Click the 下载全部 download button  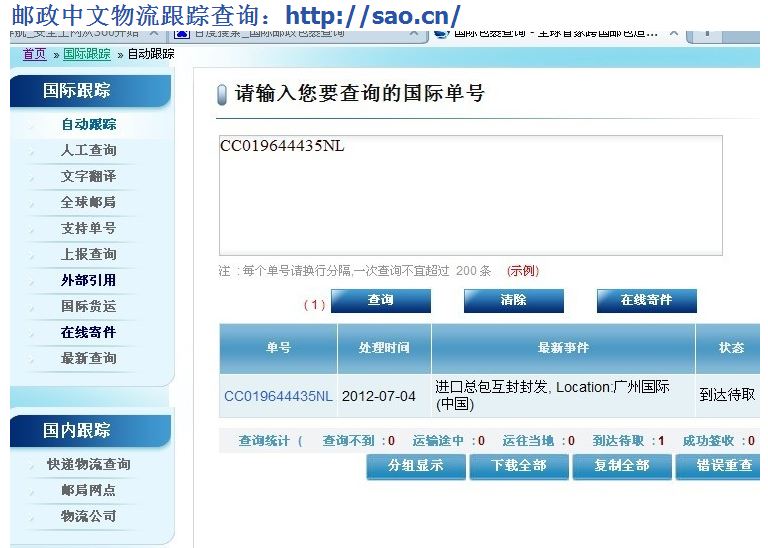pos(519,466)
